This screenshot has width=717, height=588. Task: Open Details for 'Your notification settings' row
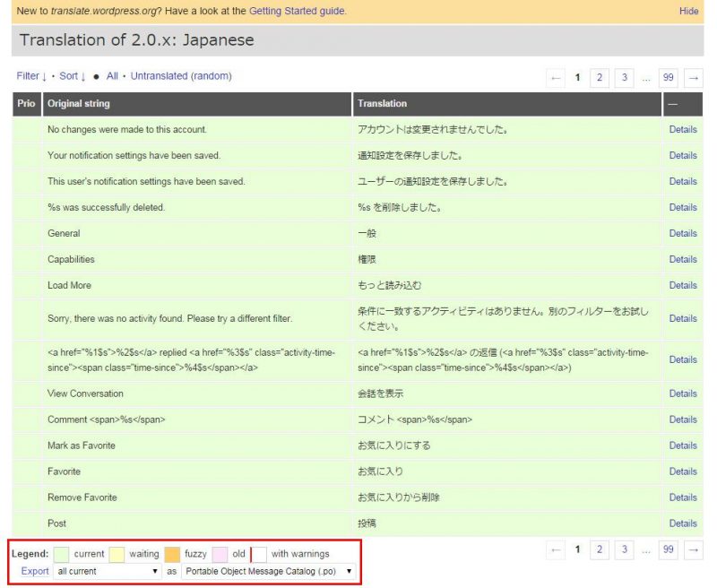(x=683, y=155)
